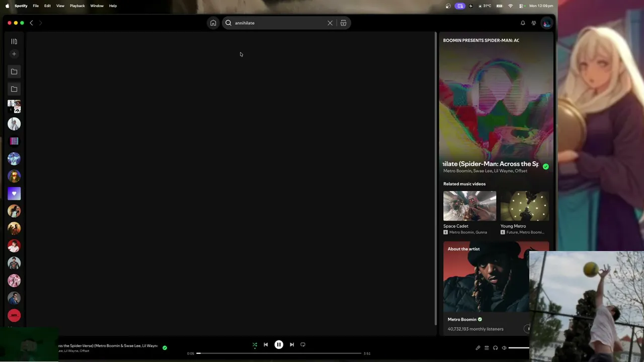Open the View menu
The width and height of the screenshot is (644, 362).
tap(60, 6)
